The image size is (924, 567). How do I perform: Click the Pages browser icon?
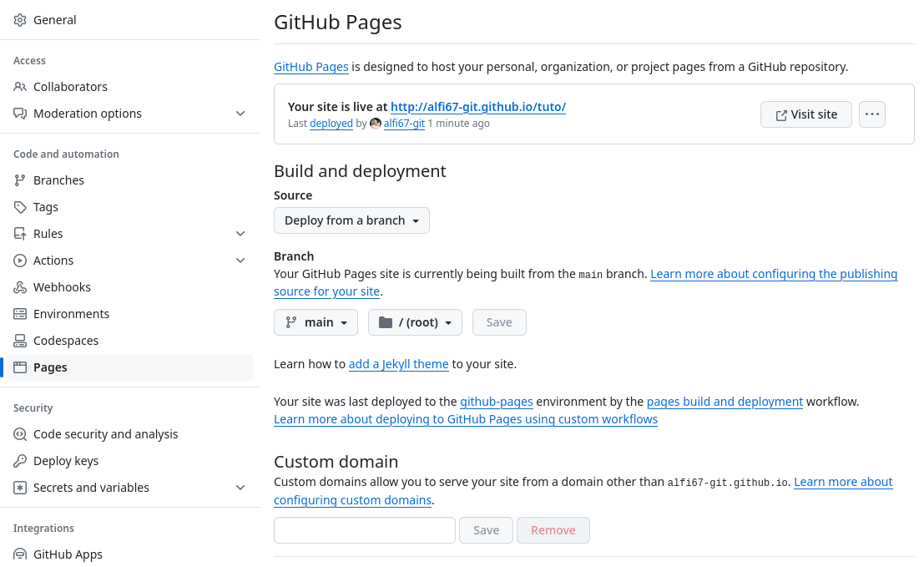tap(20, 367)
